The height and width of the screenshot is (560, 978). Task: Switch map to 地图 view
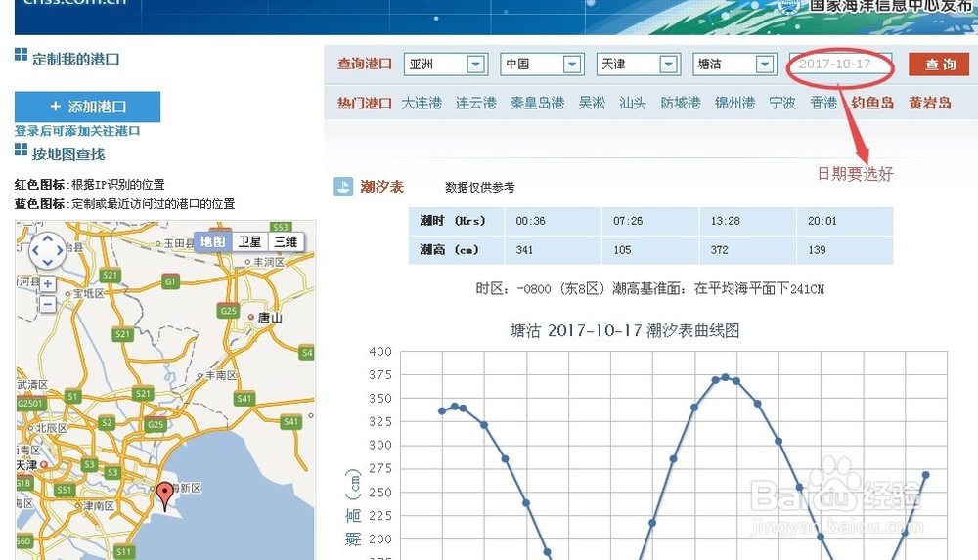click(x=212, y=241)
